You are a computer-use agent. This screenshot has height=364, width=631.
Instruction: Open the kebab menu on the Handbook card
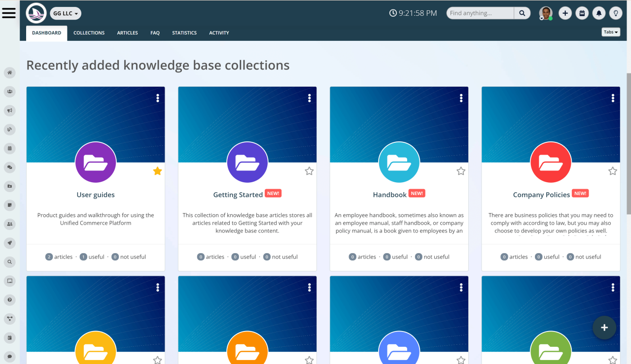[x=461, y=98]
